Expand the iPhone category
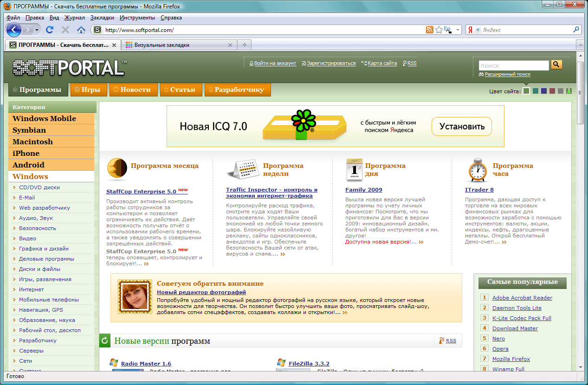Screen dimensions: 588x385 click(51, 153)
